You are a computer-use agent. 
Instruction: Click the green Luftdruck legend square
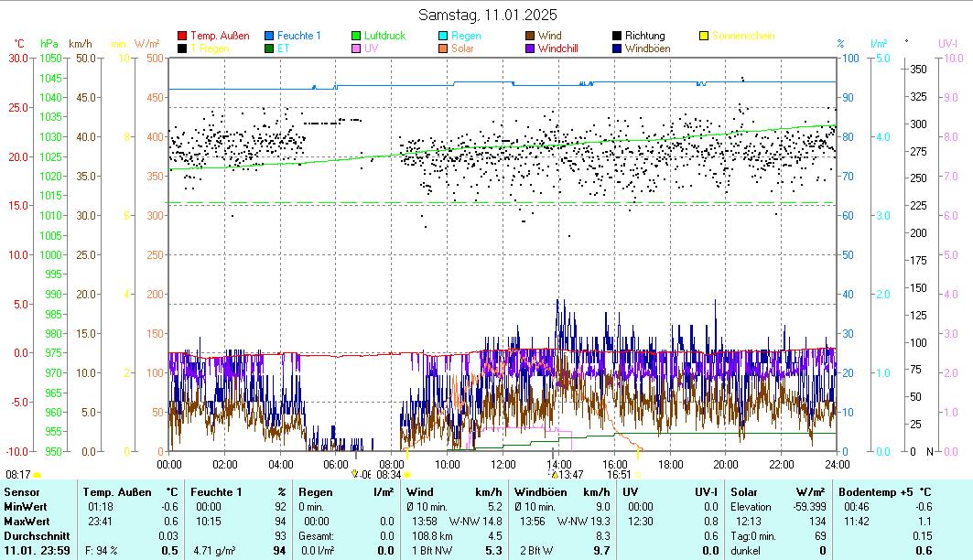(x=357, y=36)
